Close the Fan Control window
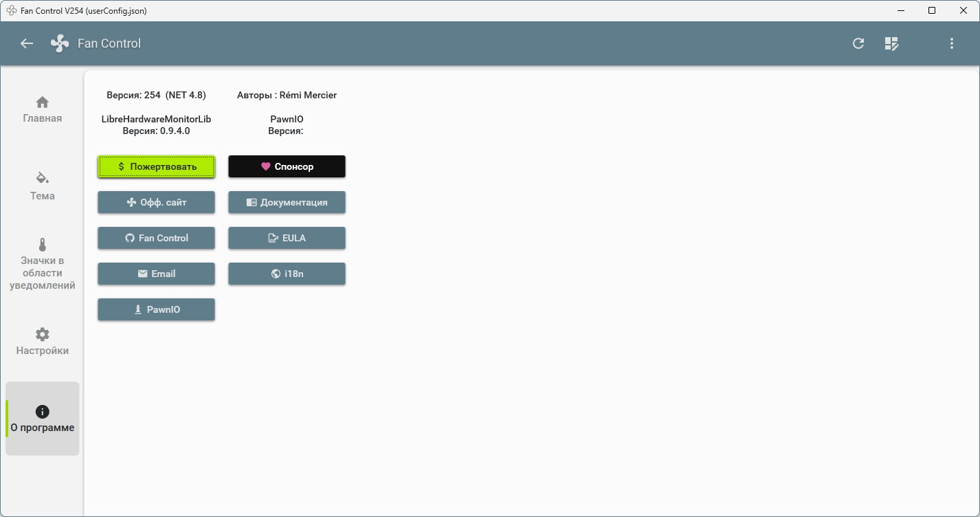This screenshot has height=517, width=980. [964, 10]
